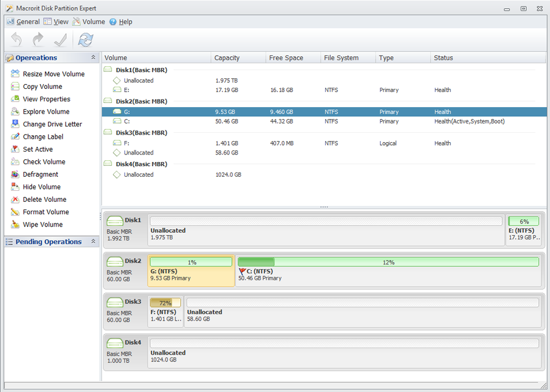The height and width of the screenshot is (392, 550).
Task: Click the Delete Volume icon
Action: pyautogui.click(x=15, y=199)
